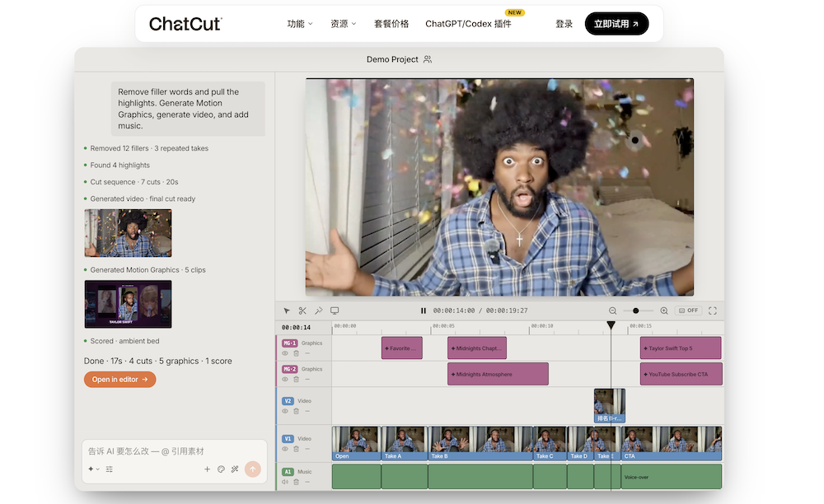The width and height of the screenshot is (824, 504).
Task: Focus the chat input asking AI for edits
Action: (175, 451)
